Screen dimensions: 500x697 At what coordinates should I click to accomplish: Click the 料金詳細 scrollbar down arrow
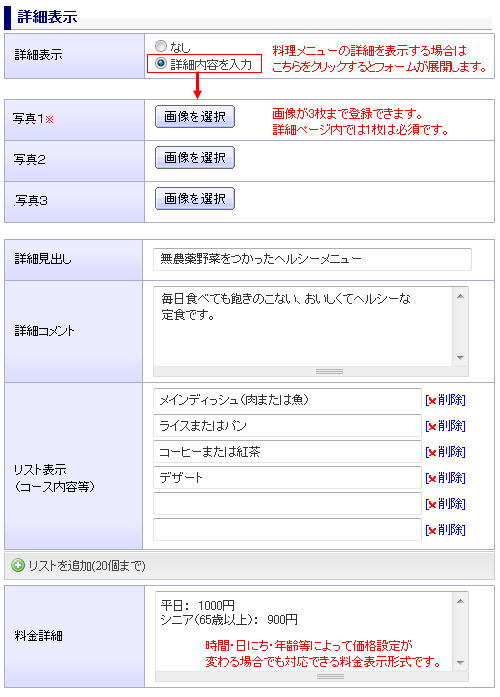[460, 663]
